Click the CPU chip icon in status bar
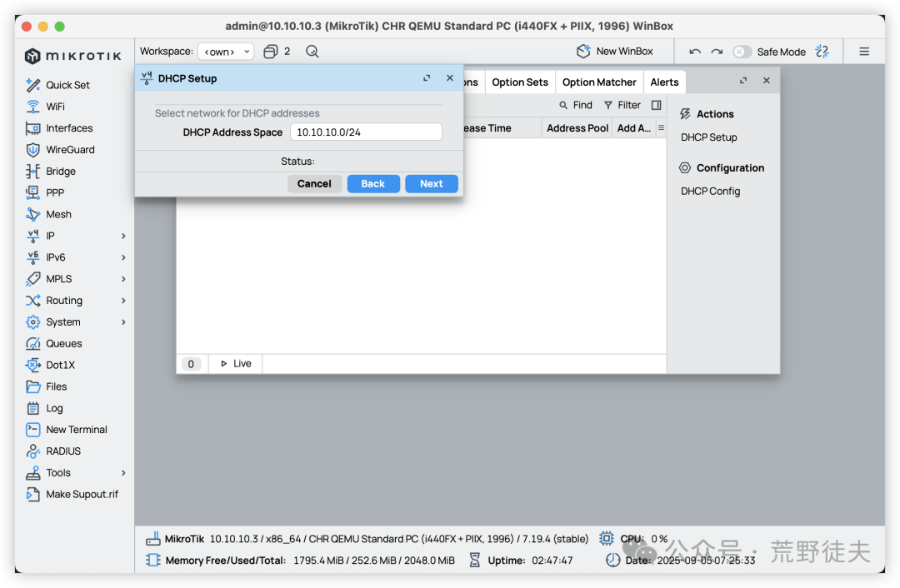The height and width of the screenshot is (588, 900). pyautogui.click(x=606, y=539)
